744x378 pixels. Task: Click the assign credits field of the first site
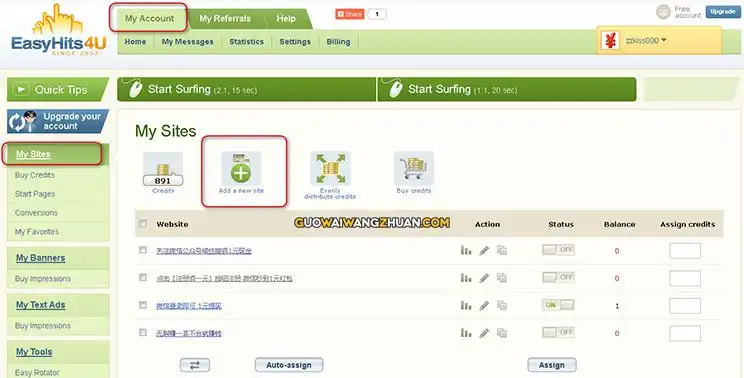[x=685, y=250]
